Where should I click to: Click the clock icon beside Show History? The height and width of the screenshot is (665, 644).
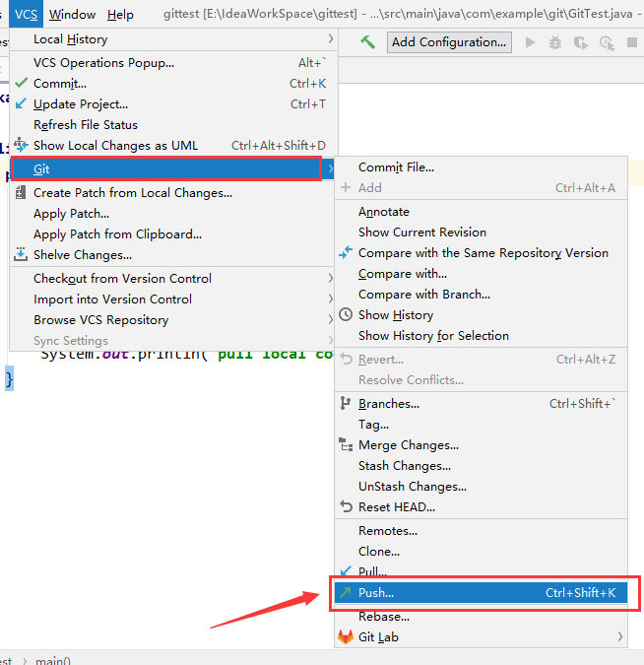click(x=346, y=314)
